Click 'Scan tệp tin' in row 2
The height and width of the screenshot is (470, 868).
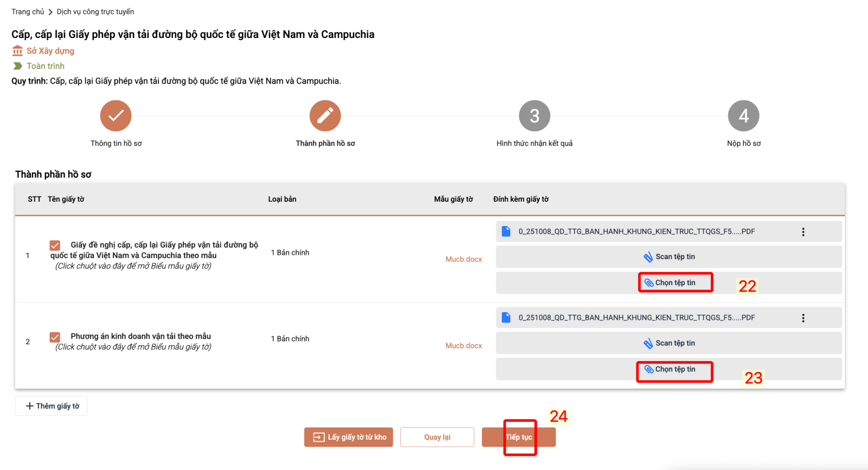click(x=669, y=343)
